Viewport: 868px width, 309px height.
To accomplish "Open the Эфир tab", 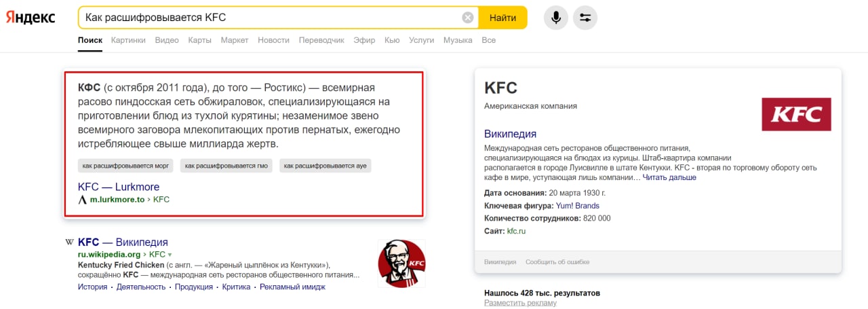I will [364, 40].
